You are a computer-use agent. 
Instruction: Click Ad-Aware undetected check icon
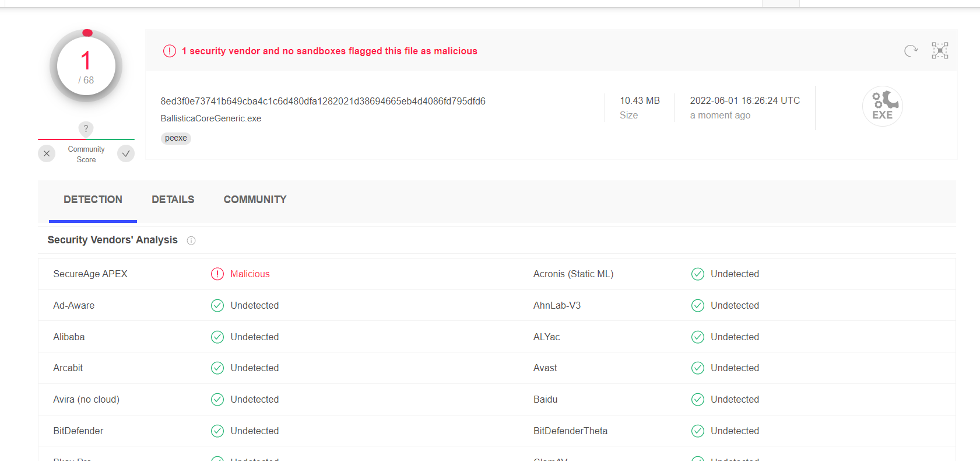tap(217, 305)
